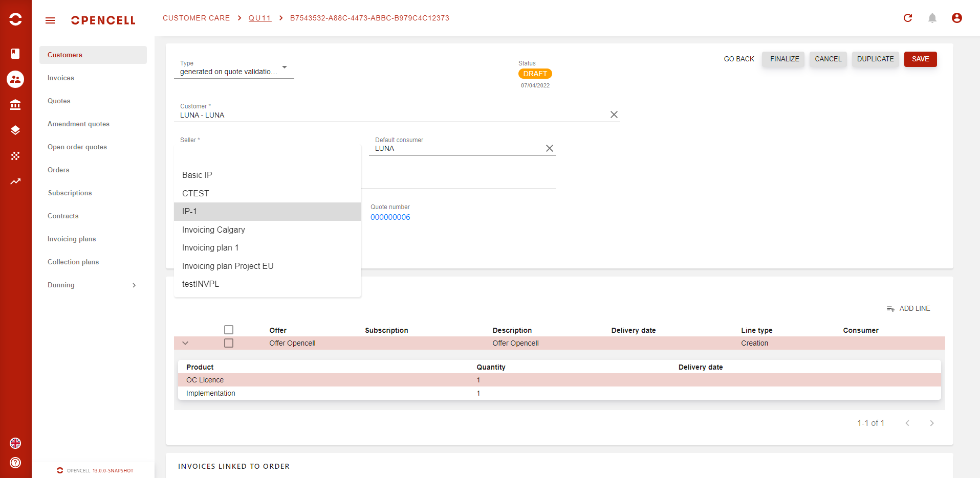
Task: Open quote number 000000006 link
Action: 390,217
